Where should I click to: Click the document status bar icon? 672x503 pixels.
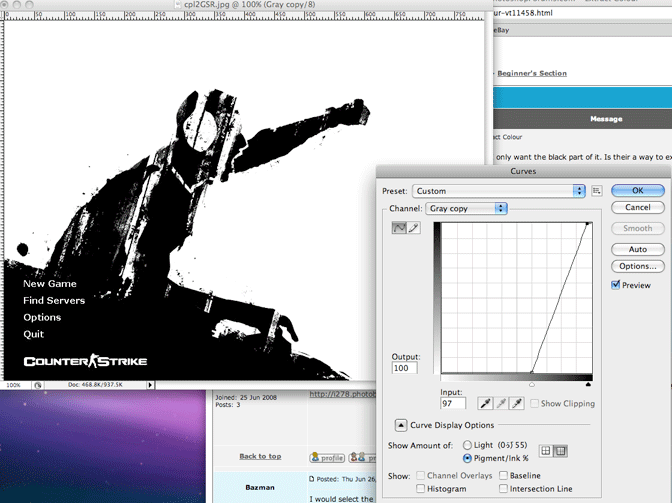38,385
